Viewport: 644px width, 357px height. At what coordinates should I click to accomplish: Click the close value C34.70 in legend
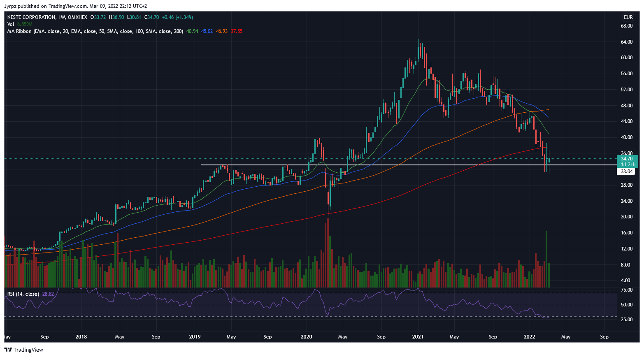(x=151, y=17)
